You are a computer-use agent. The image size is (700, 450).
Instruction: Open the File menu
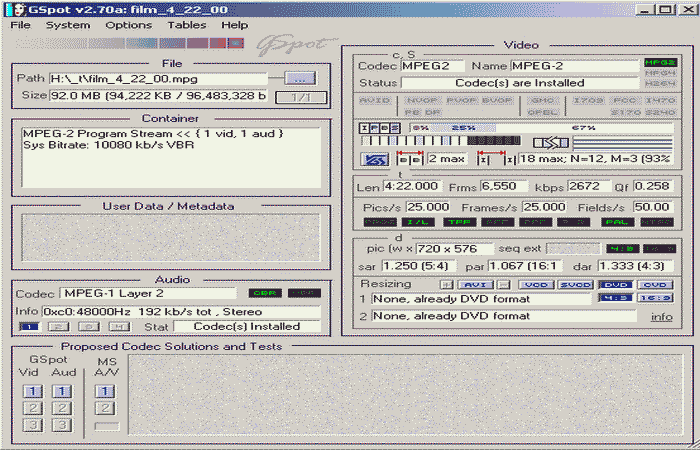click(x=21, y=24)
